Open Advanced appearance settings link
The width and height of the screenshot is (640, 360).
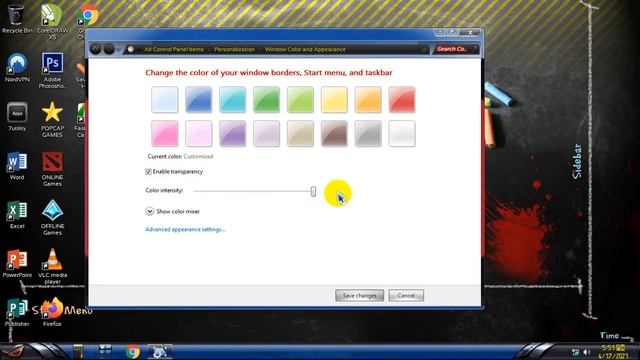point(185,229)
